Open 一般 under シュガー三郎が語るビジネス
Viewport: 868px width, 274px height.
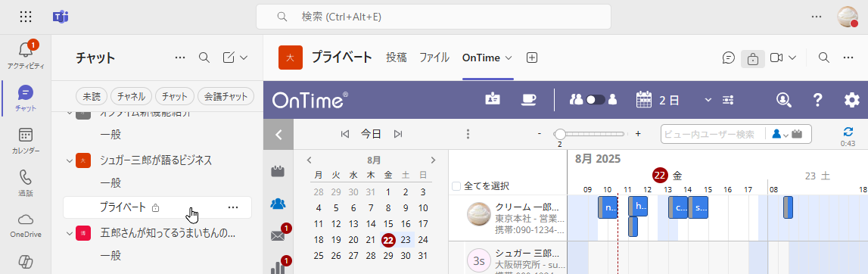[110, 183]
